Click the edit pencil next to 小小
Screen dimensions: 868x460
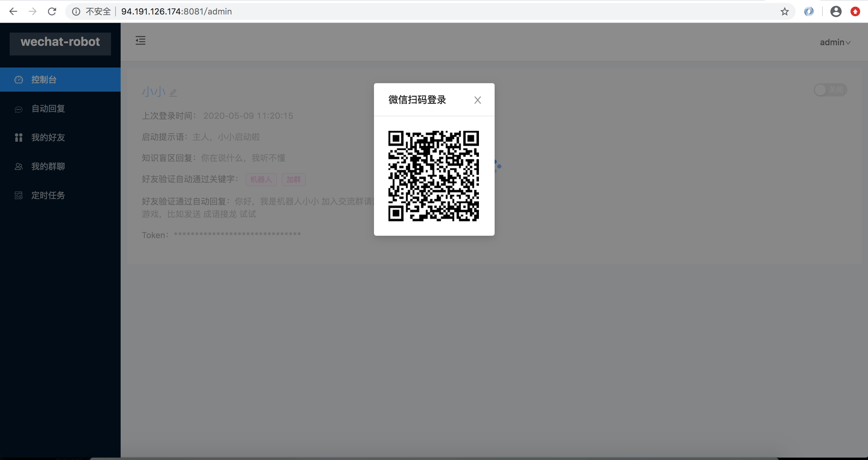[173, 93]
